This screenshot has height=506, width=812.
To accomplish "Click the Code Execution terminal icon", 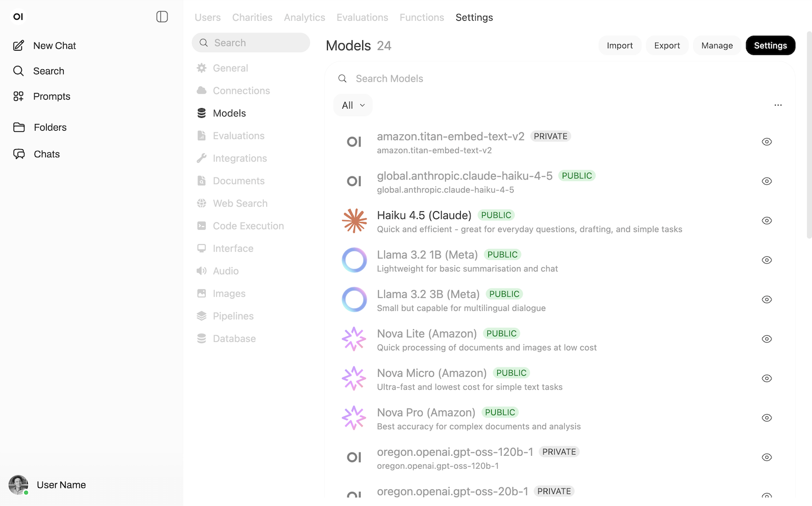I will coord(201,226).
